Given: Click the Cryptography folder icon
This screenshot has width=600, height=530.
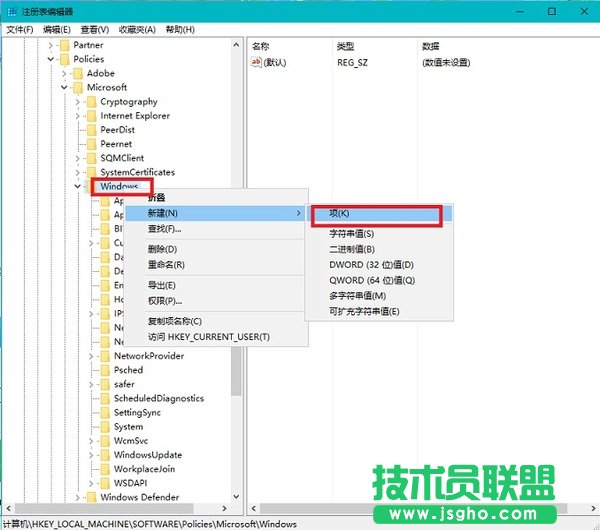Looking at the screenshot, I should tap(91, 102).
